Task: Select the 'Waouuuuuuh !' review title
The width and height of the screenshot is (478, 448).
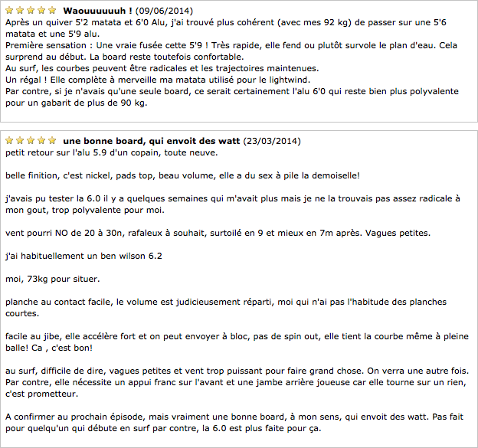Action: pos(97,11)
